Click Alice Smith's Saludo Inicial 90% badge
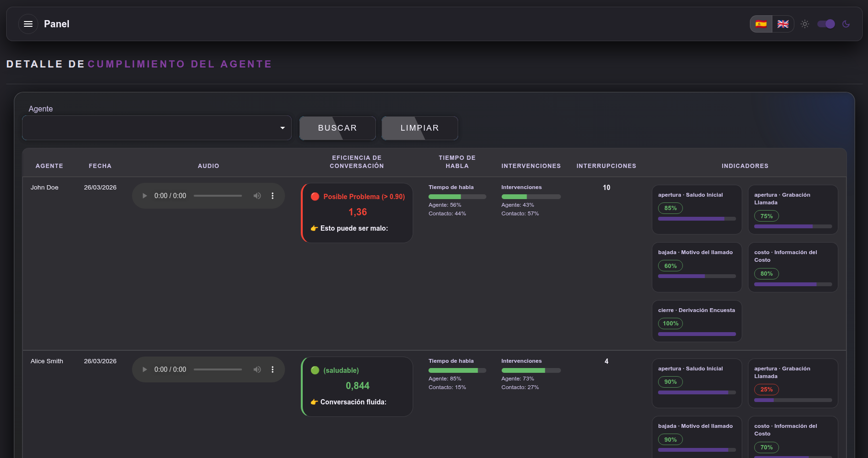This screenshot has width=868, height=458. [670, 382]
